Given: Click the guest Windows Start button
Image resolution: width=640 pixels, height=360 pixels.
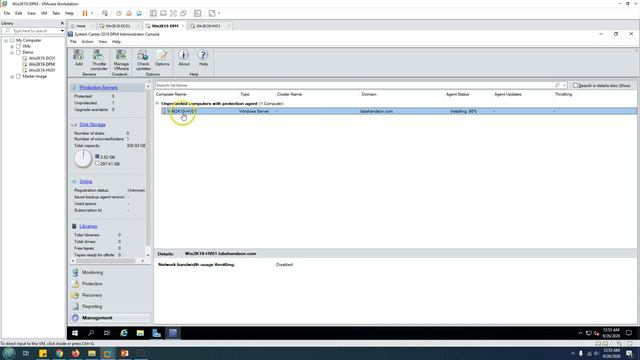Looking at the screenshot, I should 75,333.
